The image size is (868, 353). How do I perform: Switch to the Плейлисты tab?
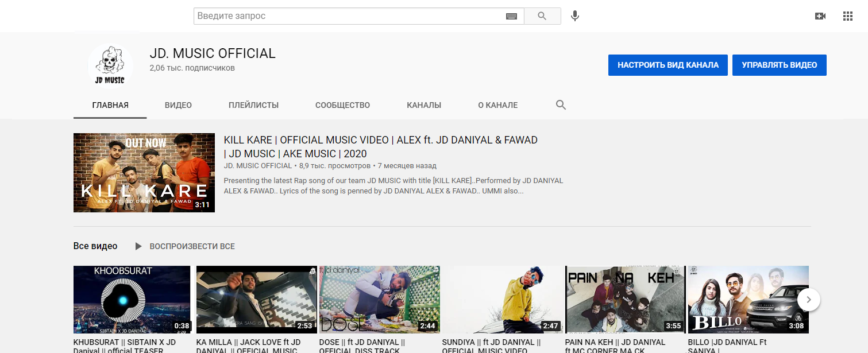[253, 105]
